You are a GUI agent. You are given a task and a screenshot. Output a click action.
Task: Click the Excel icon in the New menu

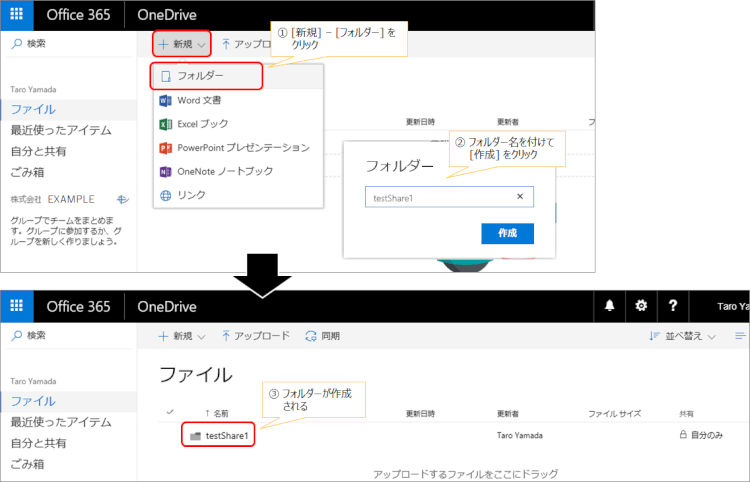click(165, 124)
